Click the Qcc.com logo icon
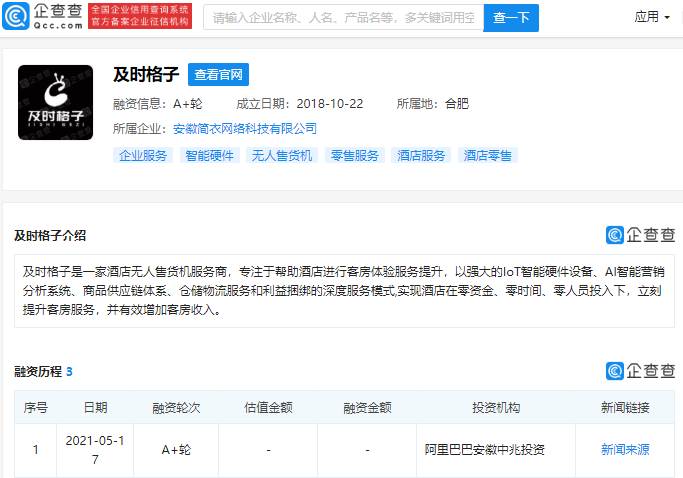Image resolution: width=683 pixels, height=478 pixels. pos(16,16)
